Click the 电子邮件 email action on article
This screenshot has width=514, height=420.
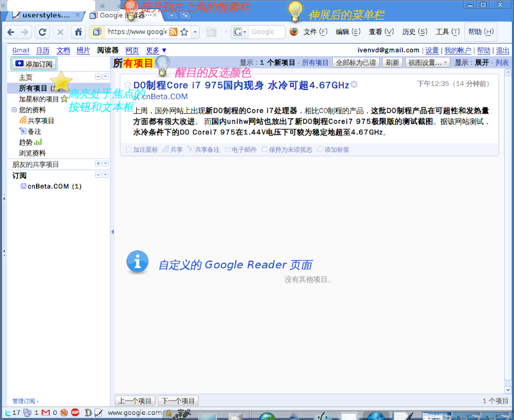pos(240,150)
